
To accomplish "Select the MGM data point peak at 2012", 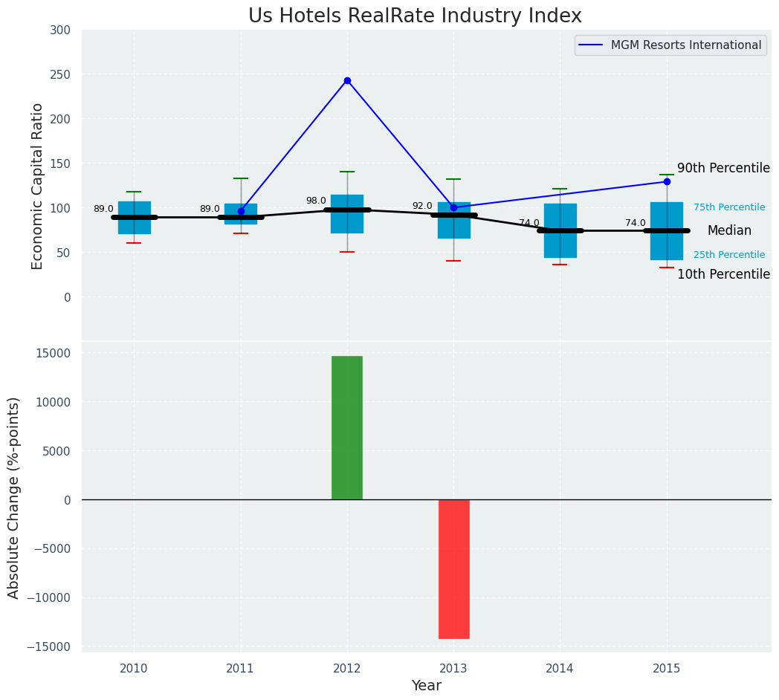I will coord(347,80).
